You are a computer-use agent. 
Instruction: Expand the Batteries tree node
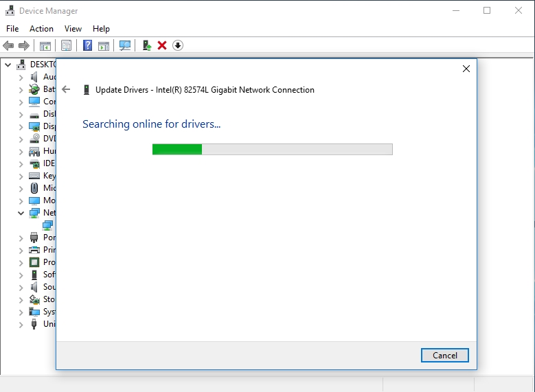[21, 90]
